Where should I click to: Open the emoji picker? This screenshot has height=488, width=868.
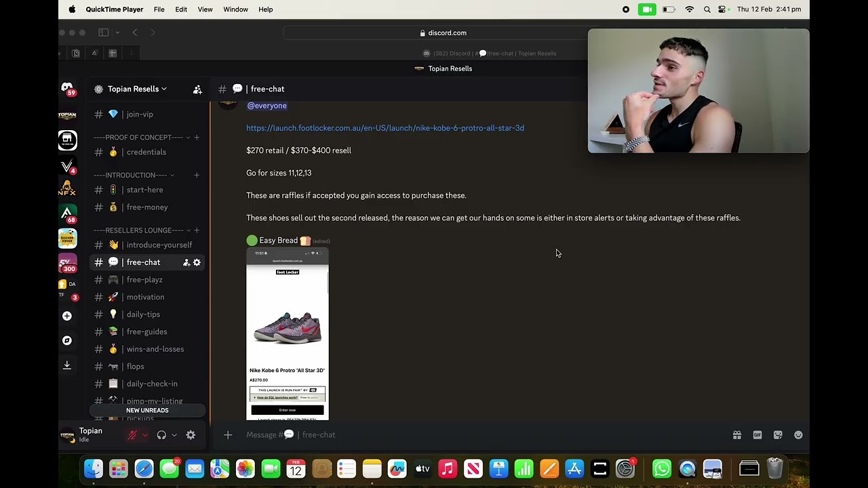coord(798,435)
